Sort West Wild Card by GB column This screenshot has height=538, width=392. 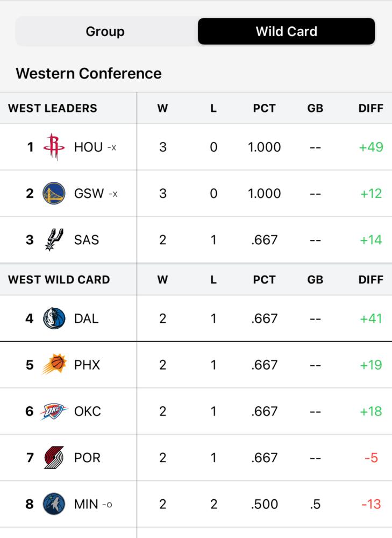(x=315, y=279)
